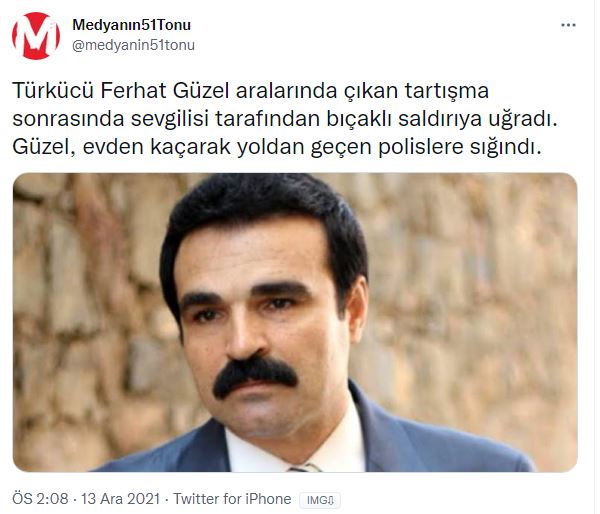
Task: Click the 13 Ara 2021 date
Action: (x=121, y=499)
